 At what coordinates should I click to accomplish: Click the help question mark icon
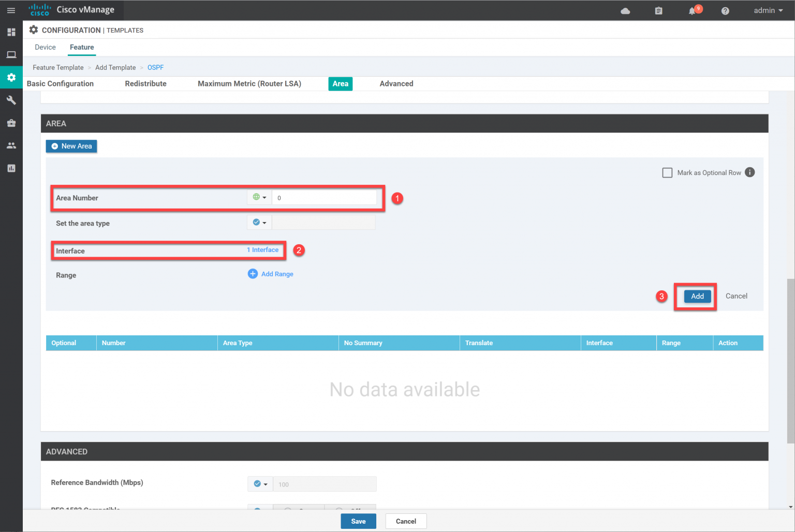(x=725, y=10)
